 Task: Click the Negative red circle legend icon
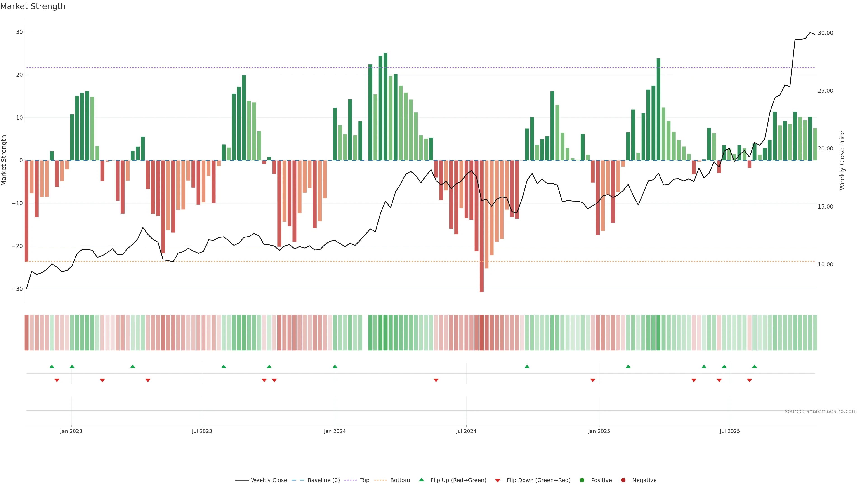(x=623, y=480)
